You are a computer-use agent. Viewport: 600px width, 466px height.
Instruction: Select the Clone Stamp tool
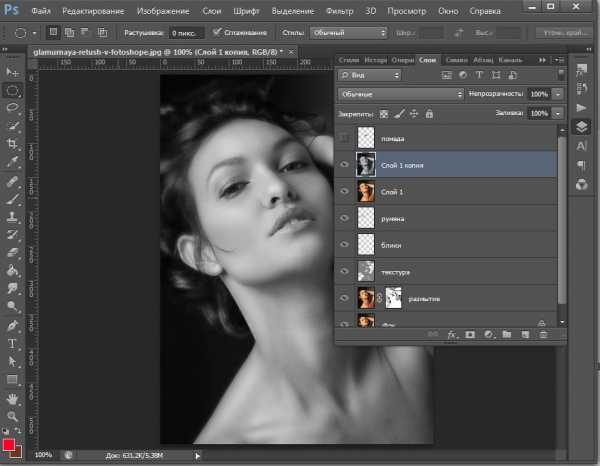click(x=12, y=217)
